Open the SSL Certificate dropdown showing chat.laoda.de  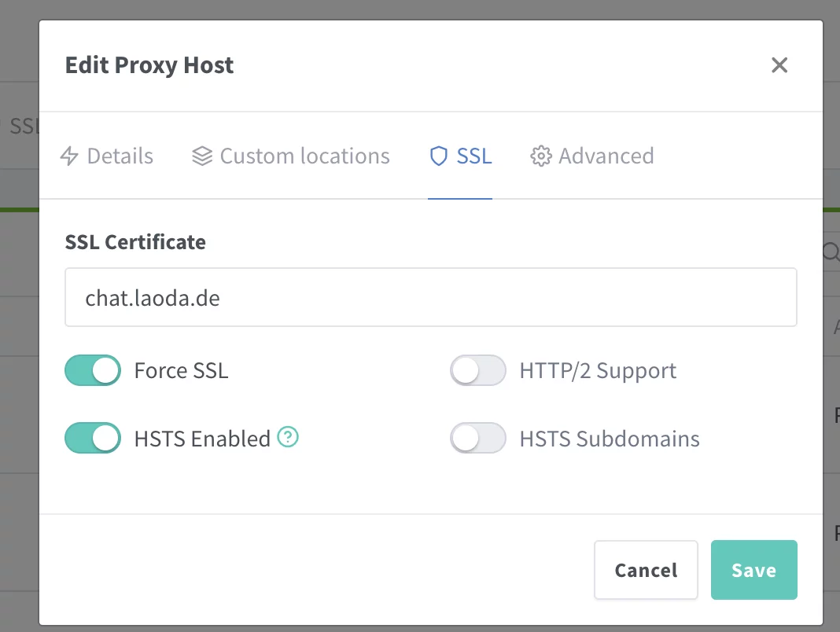(430, 297)
